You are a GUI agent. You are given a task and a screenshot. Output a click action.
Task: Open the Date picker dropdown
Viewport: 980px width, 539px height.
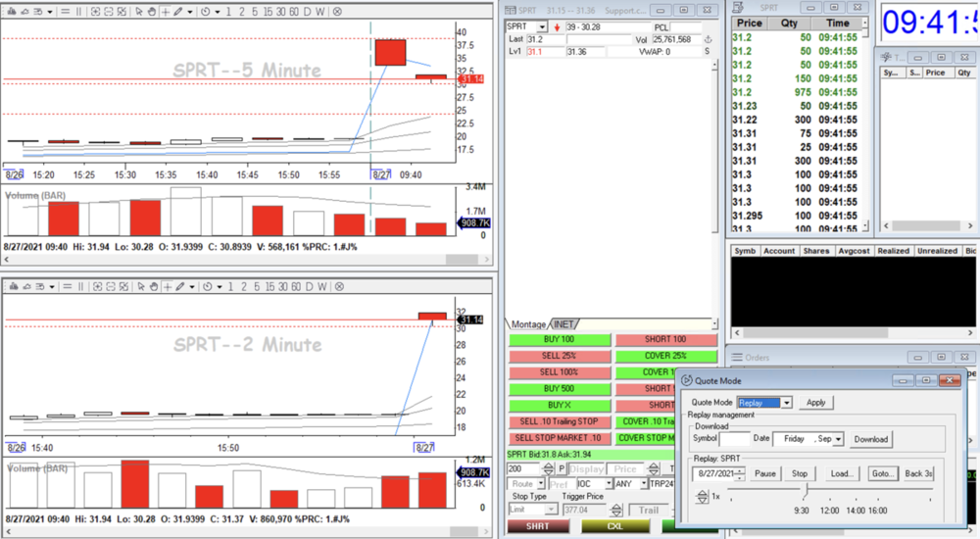coord(838,439)
